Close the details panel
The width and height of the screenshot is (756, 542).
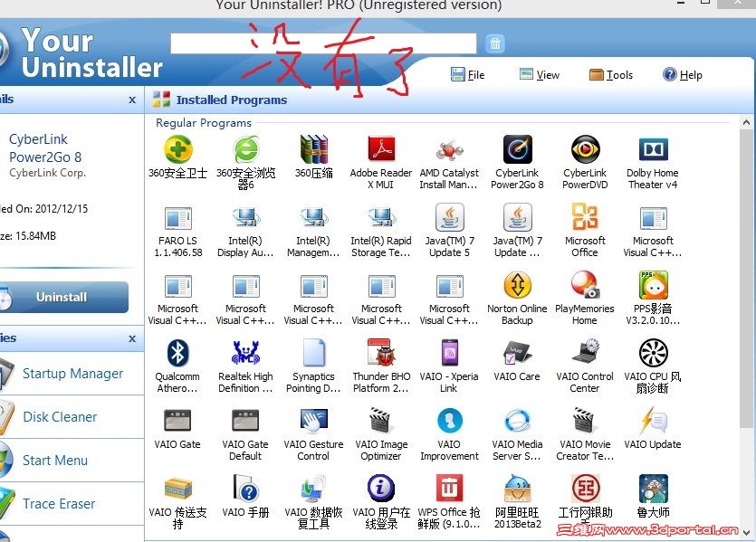pyautogui.click(x=132, y=100)
